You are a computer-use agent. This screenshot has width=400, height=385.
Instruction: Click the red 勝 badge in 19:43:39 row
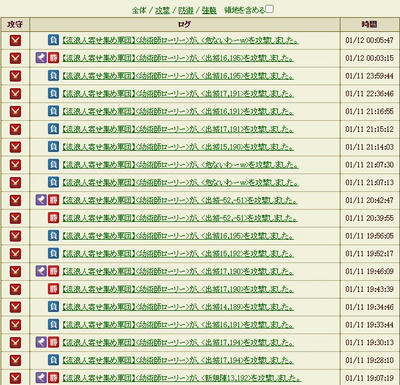(x=53, y=289)
